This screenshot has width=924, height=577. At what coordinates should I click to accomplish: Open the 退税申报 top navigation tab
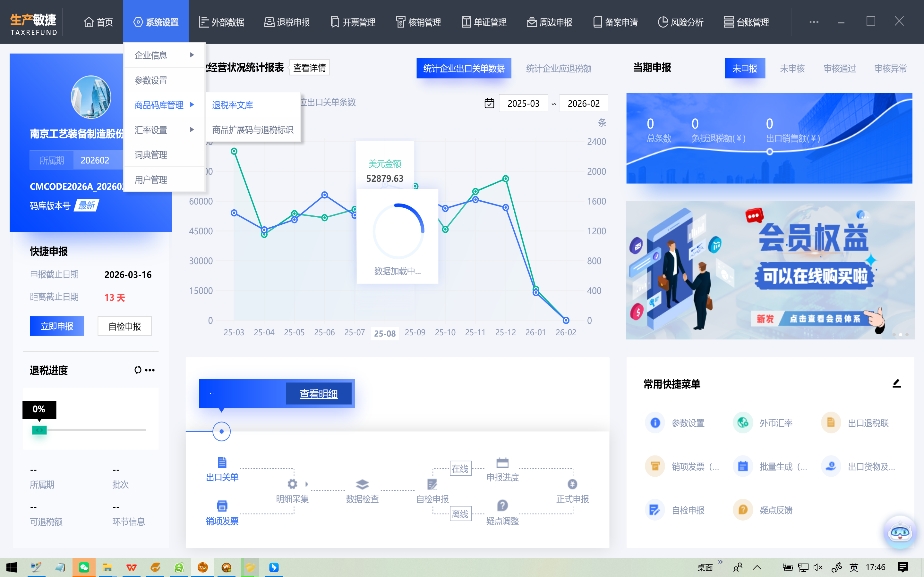(x=287, y=22)
